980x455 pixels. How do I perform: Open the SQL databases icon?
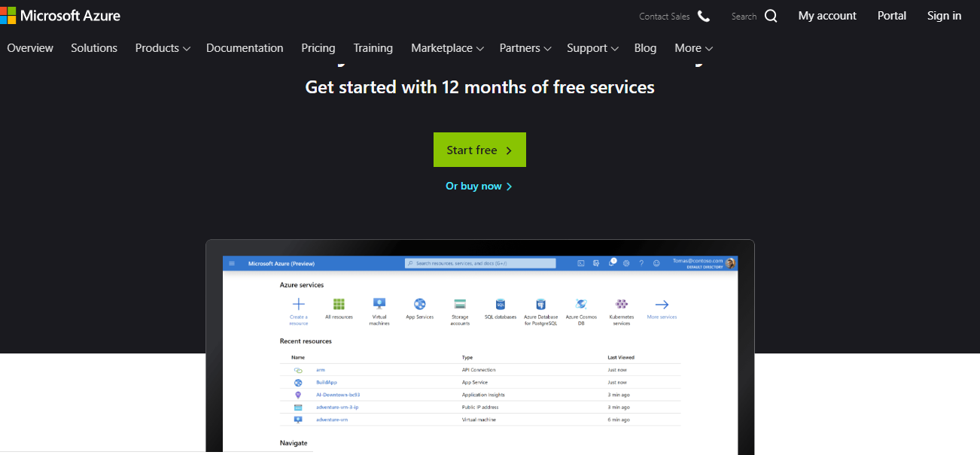point(501,304)
